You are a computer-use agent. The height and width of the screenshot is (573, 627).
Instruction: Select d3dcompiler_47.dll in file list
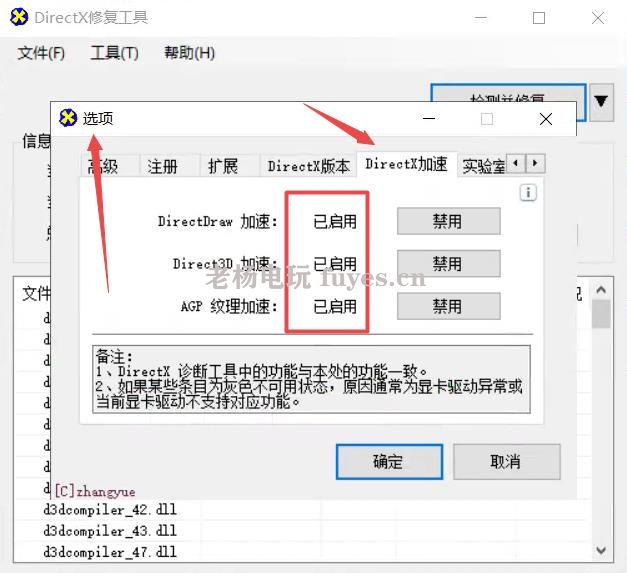point(110,552)
